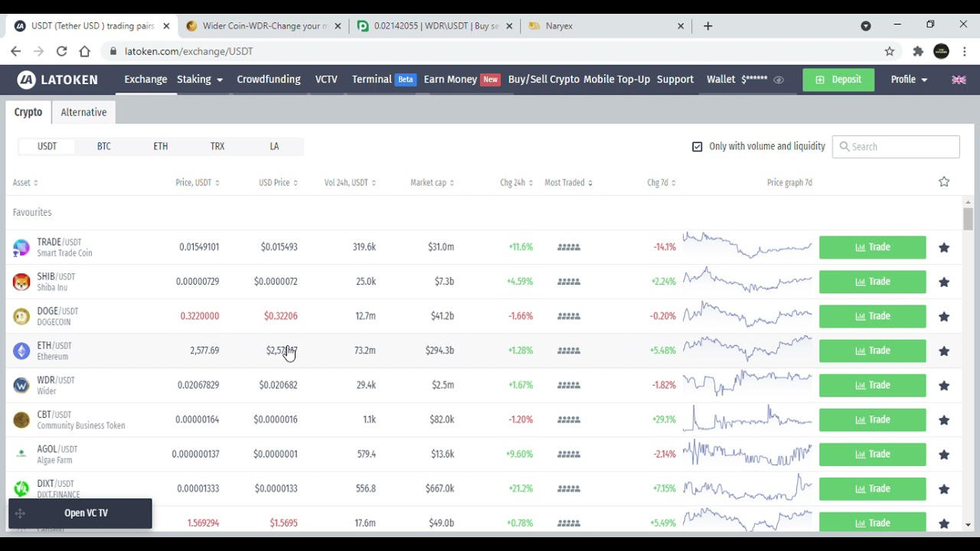Click the browser profile avatar
This screenshot has width=980, height=551.
pos(942,51)
